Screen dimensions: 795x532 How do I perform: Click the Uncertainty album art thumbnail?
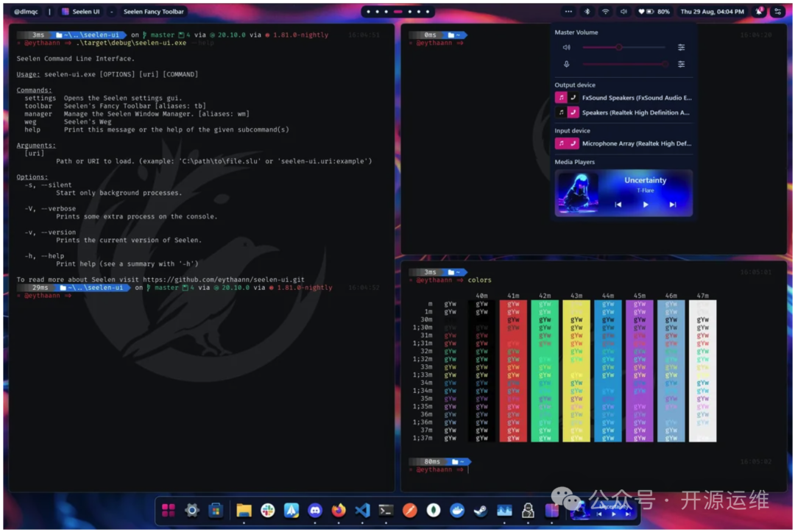click(578, 193)
